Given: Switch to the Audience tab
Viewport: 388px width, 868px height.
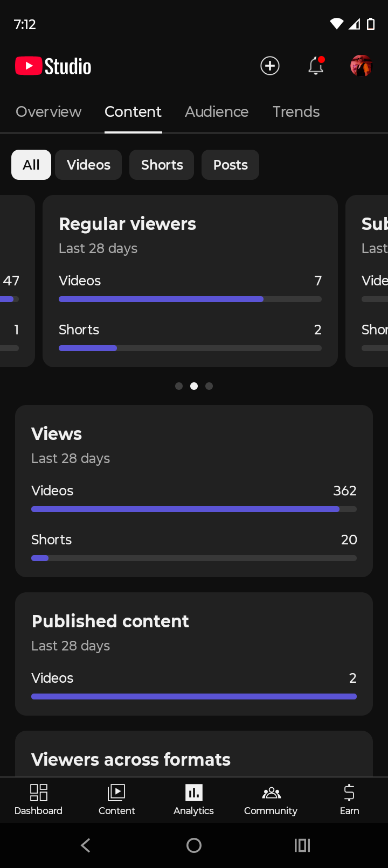Looking at the screenshot, I should pyautogui.click(x=217, y=112).
